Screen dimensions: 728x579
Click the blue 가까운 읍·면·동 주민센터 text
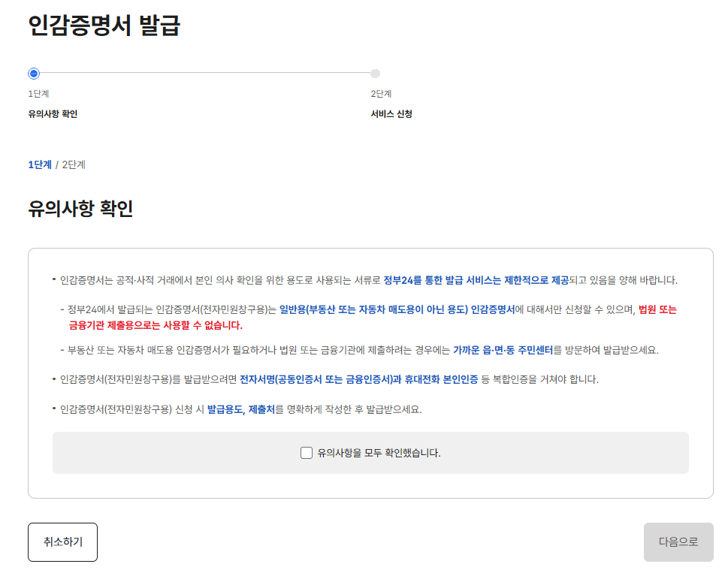(503, 350)
